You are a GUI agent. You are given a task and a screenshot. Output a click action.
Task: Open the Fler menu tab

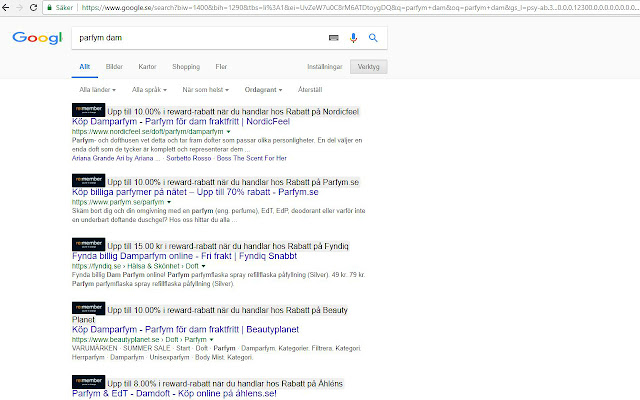point(221,67)
